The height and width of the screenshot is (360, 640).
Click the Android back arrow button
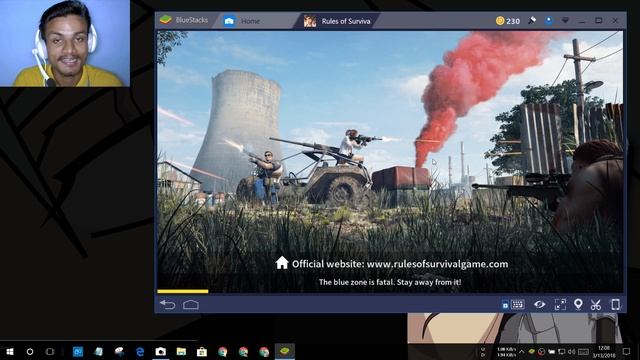[x=167, y=304]
